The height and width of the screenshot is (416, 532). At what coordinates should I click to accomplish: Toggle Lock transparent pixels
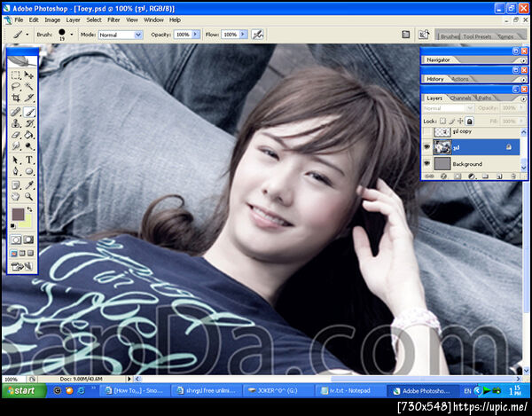click(x=442, y=122)
